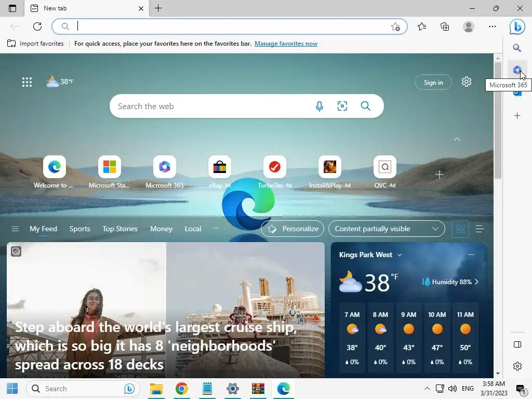Open Humidity 88% details chevron

coord(477,282)
